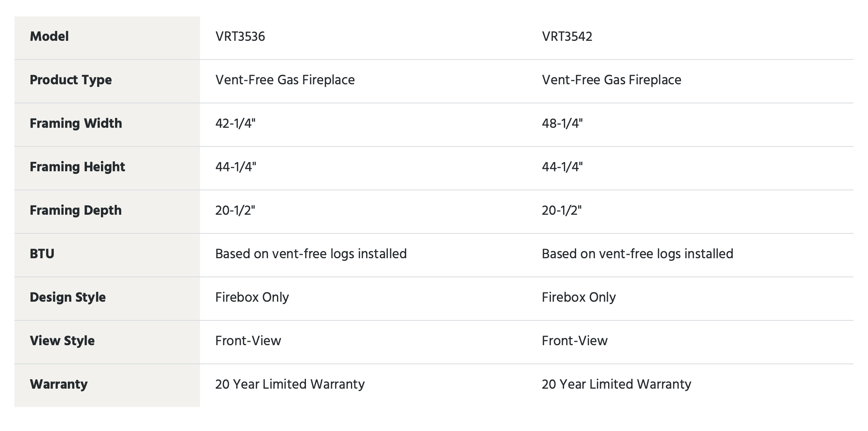This screenshot has height=431, width=868.
Task: Select the Model row header
Action: [x=49, y=37]
